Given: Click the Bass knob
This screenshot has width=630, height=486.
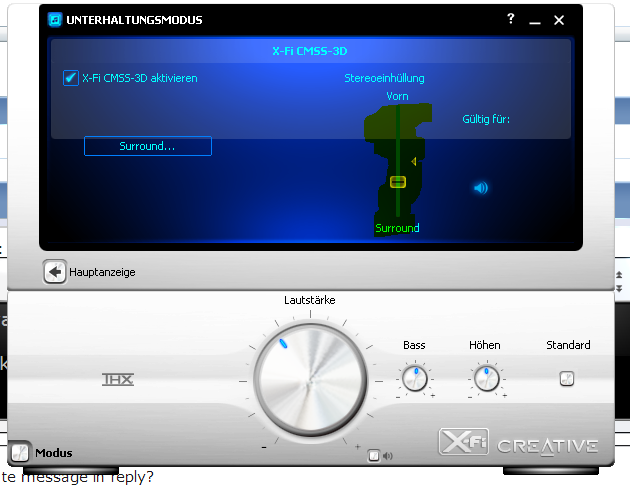Looking at the screenshot, I should click(x=415, y=379).
